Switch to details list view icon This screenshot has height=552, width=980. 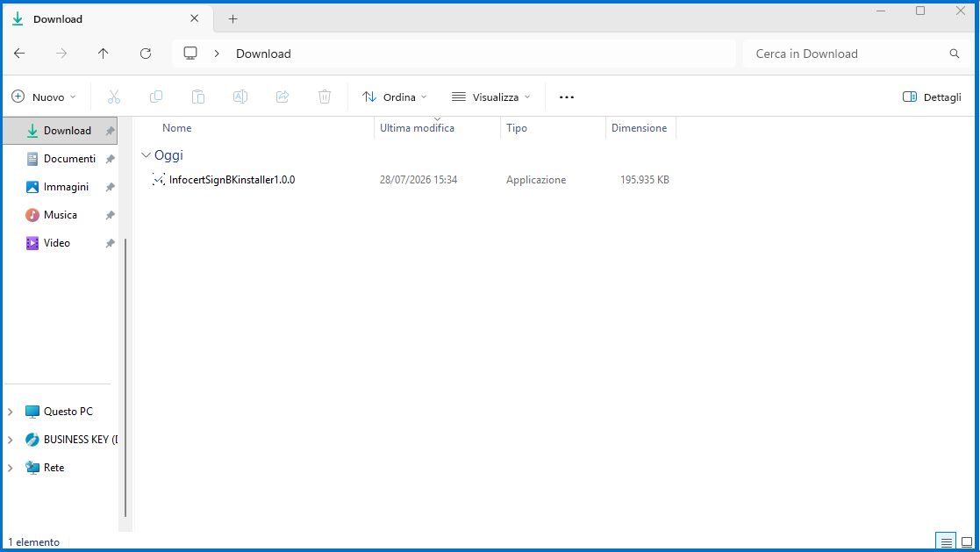[x=947, y=542]
